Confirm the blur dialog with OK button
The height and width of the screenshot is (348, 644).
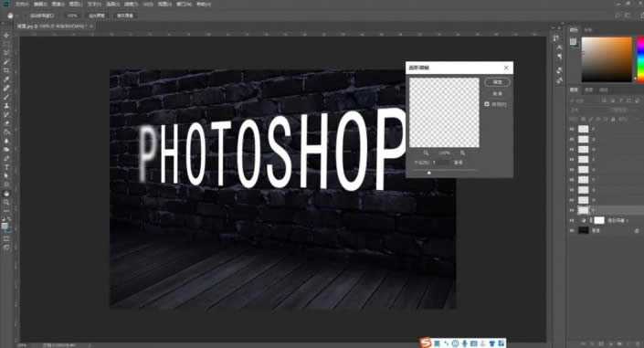[x=497, y=82]
